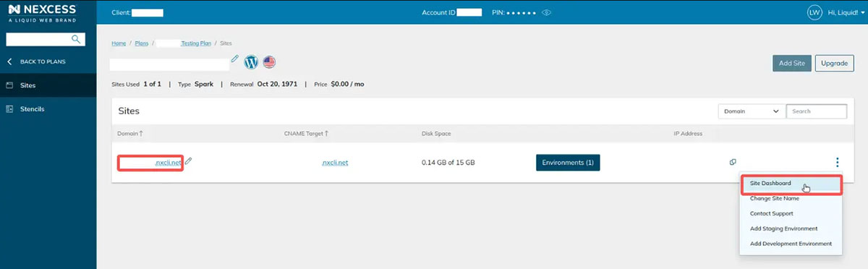Click the plan name text field
The width and height of the screenshot is (868, 269).
click(x=169, y=64)
